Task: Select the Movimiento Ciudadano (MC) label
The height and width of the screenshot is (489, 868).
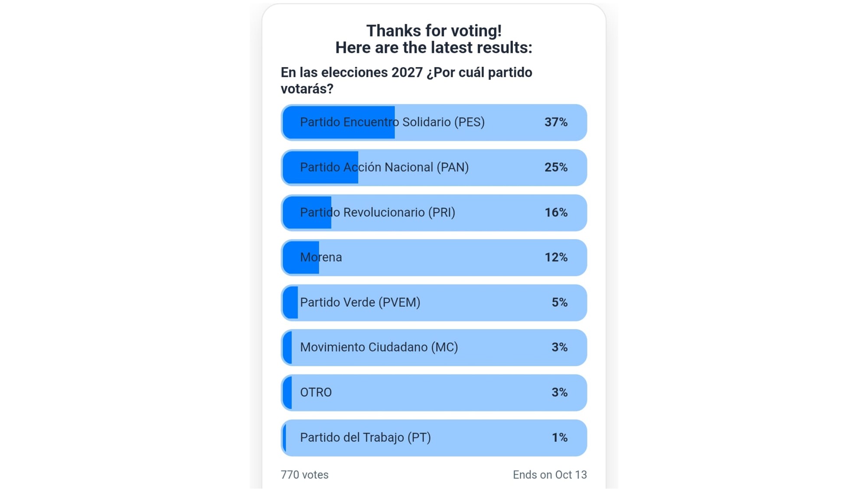Action: 379,348
